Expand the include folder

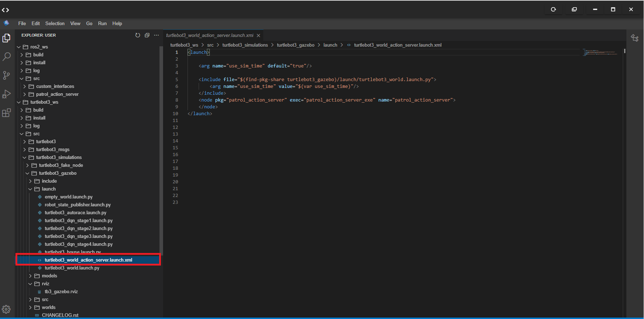pyautogui.click(x=30, y=181)
